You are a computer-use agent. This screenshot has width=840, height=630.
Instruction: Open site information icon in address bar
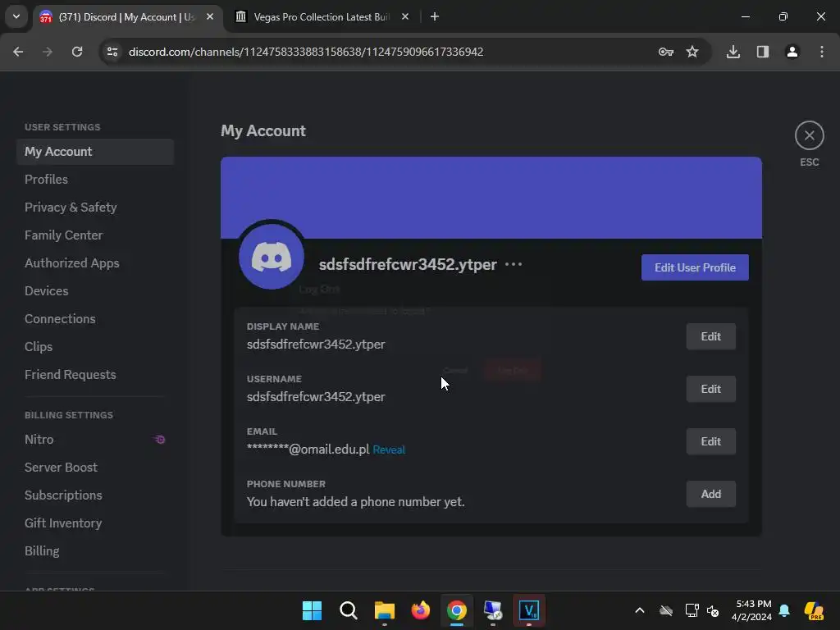click(x=112, y=52)
